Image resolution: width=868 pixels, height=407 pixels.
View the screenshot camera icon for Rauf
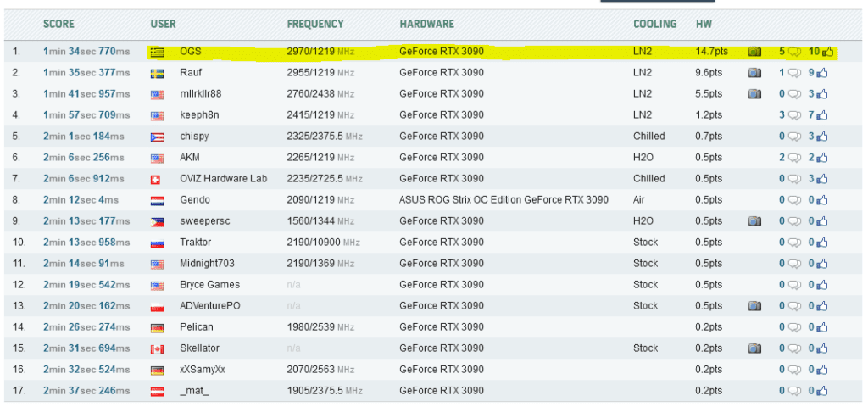click(x=754, y=73)
